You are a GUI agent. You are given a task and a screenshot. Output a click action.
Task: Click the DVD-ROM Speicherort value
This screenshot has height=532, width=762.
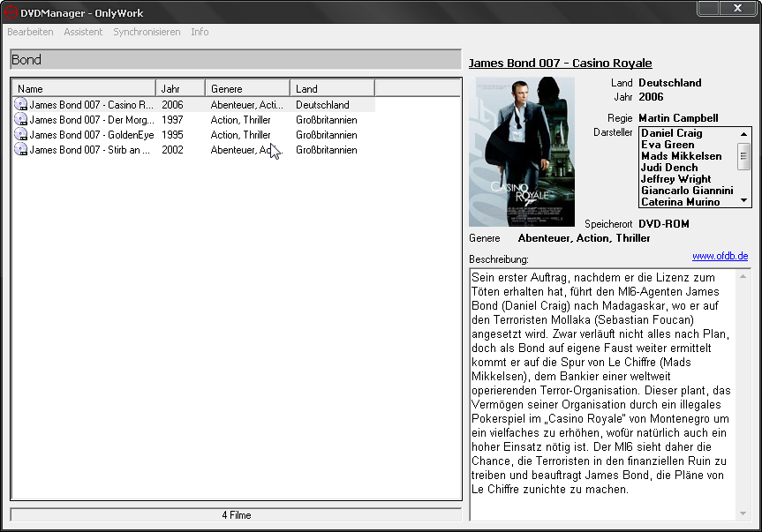coord(664,224)
